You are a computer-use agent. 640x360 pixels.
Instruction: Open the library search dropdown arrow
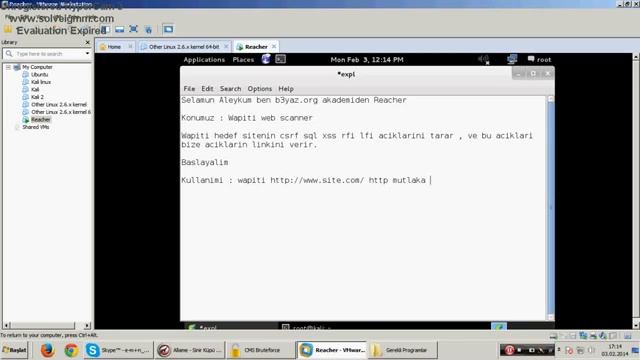[x=87, y=54]
